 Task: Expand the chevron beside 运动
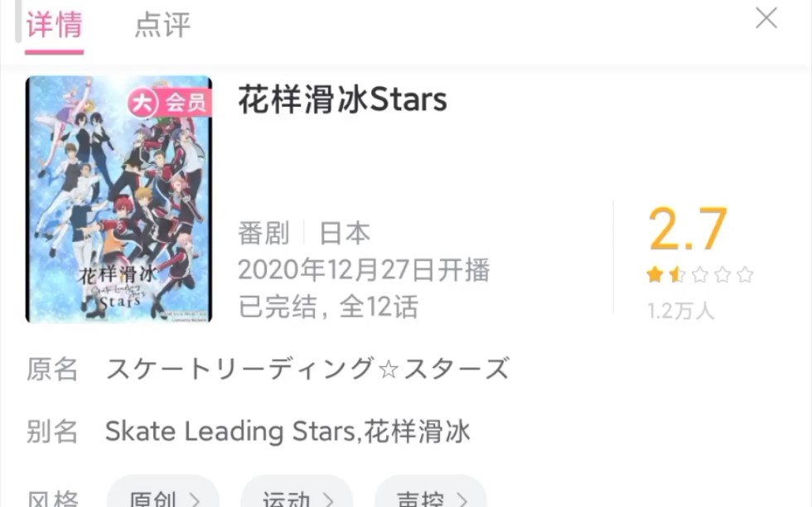328,500
